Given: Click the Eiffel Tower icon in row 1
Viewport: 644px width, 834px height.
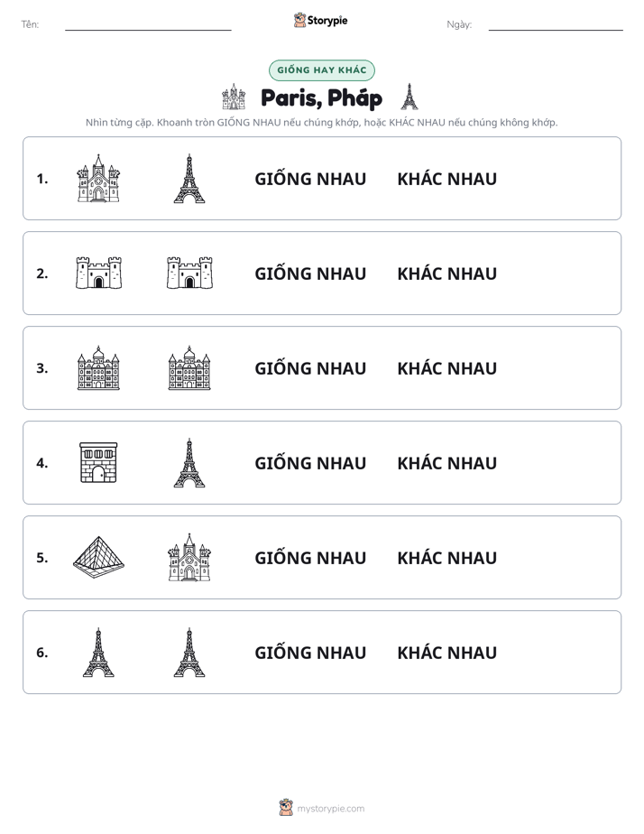Looking at the screenshot, I should tap(189, 178).
